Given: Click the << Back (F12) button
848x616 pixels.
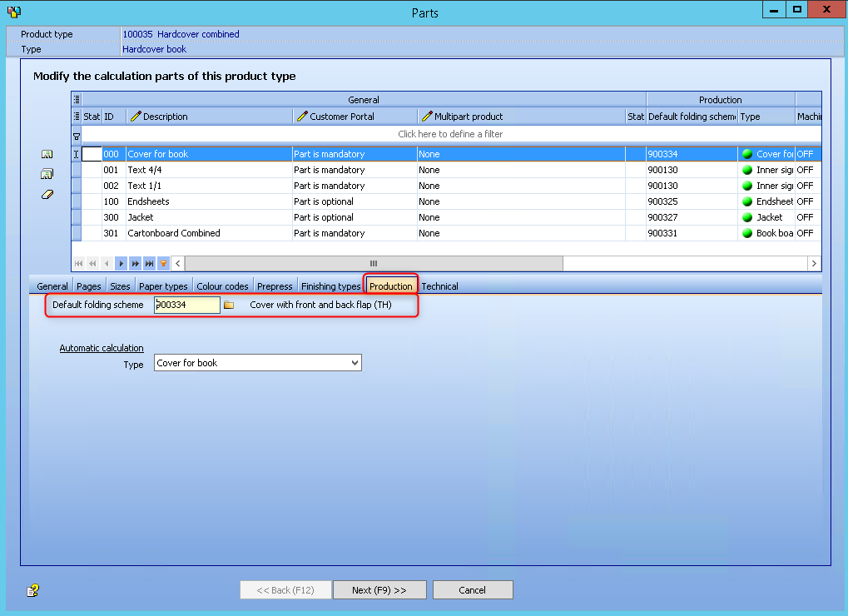Looking at the screenshot, I should pos(285,590).
